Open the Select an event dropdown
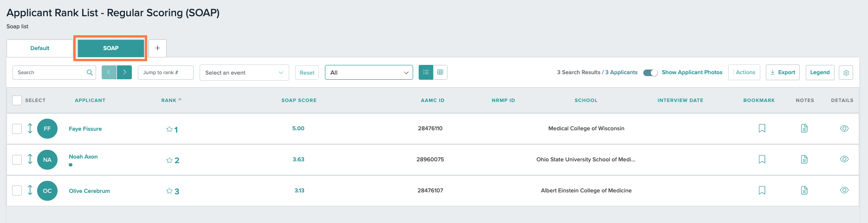868x223 pixels. 244,73
